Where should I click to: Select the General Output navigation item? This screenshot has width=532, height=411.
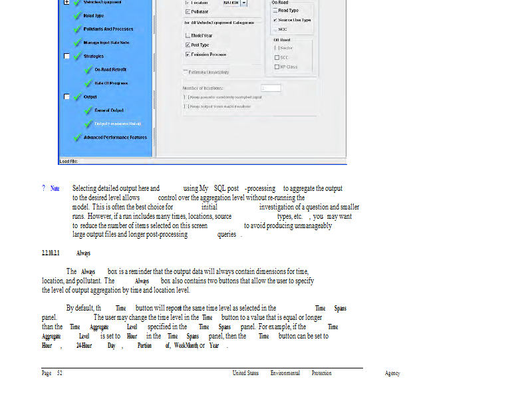tap(109, 110)
